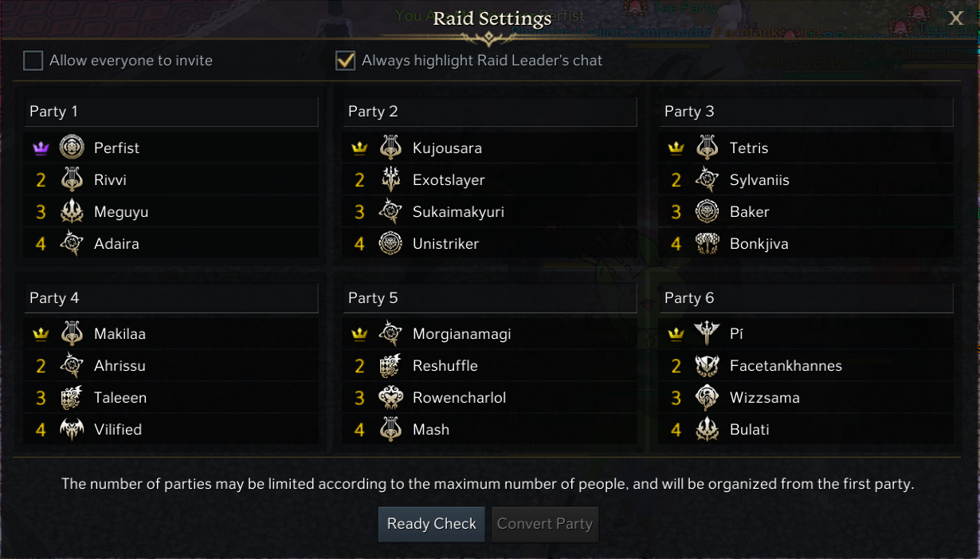The width and height of the screenshot is (980, 559).
Task: Close the Raid Settings window
Action: pos(956,18)
